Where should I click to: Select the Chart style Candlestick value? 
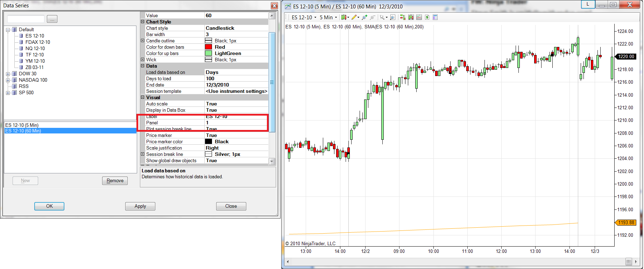point(236,28)
